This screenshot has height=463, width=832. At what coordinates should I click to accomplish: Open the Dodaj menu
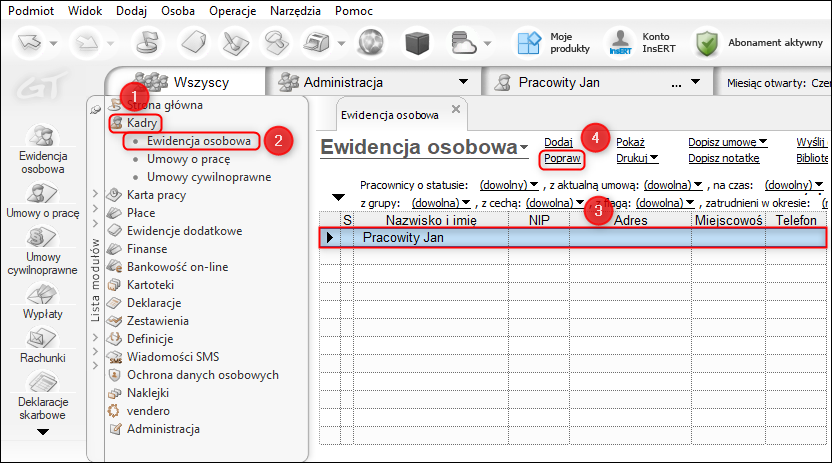[x=132, y=11]
